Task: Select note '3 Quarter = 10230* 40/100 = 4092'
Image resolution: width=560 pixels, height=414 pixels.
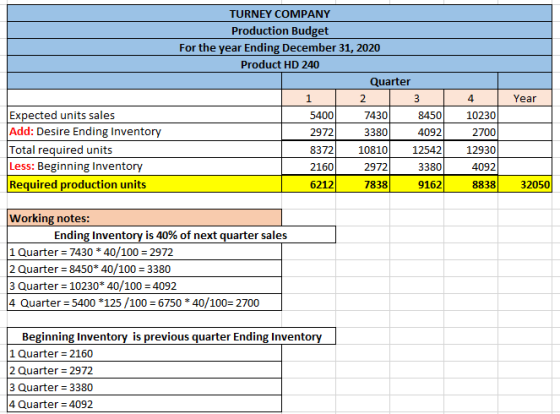Action: coord(144,285)
